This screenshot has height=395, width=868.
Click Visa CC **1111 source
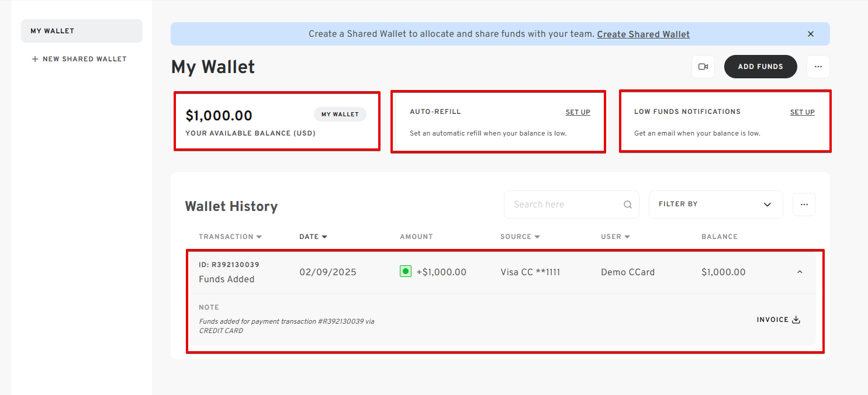coord(530,272)
